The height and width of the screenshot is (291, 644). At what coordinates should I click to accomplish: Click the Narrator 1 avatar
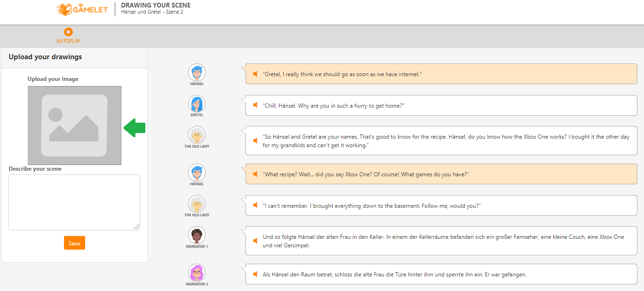click(197, 236)
